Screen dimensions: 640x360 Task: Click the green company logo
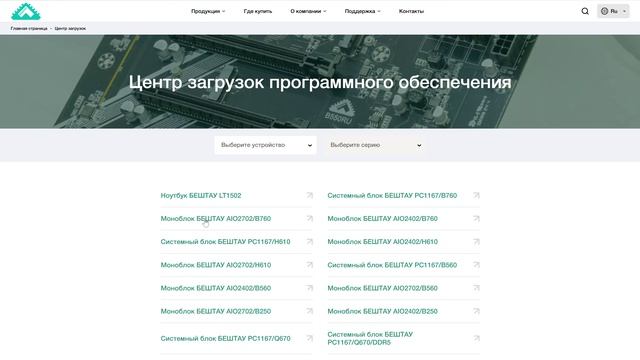coord(26,11)
